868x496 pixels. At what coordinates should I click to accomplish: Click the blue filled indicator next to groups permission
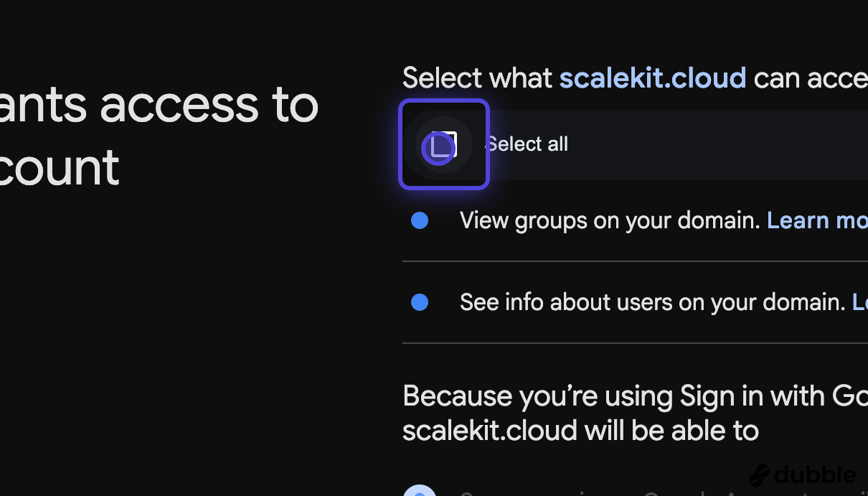coord(420,220)
